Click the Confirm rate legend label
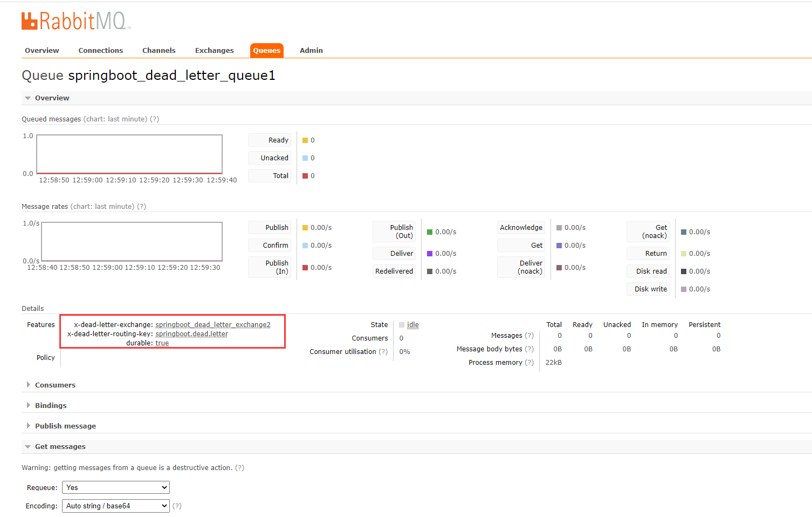 [270, 245]
